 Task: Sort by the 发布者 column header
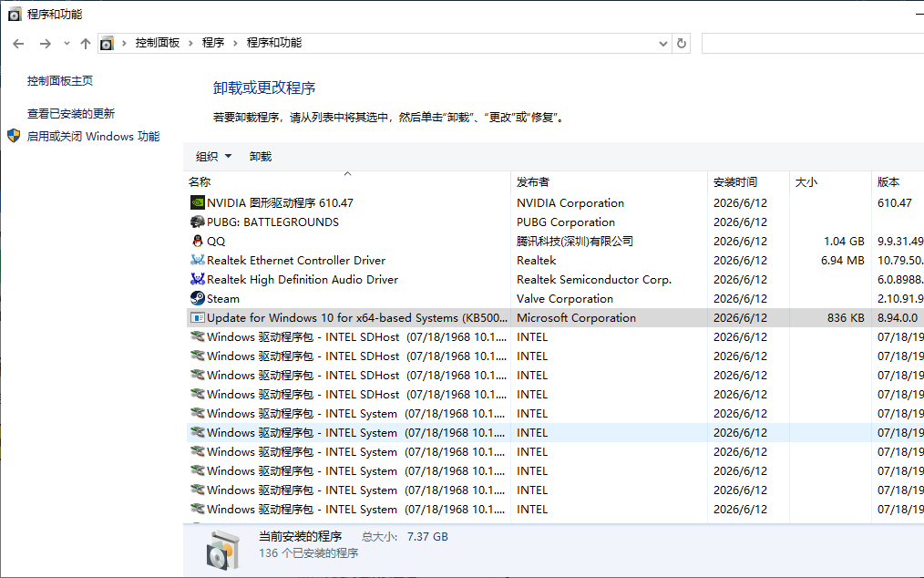609,181
